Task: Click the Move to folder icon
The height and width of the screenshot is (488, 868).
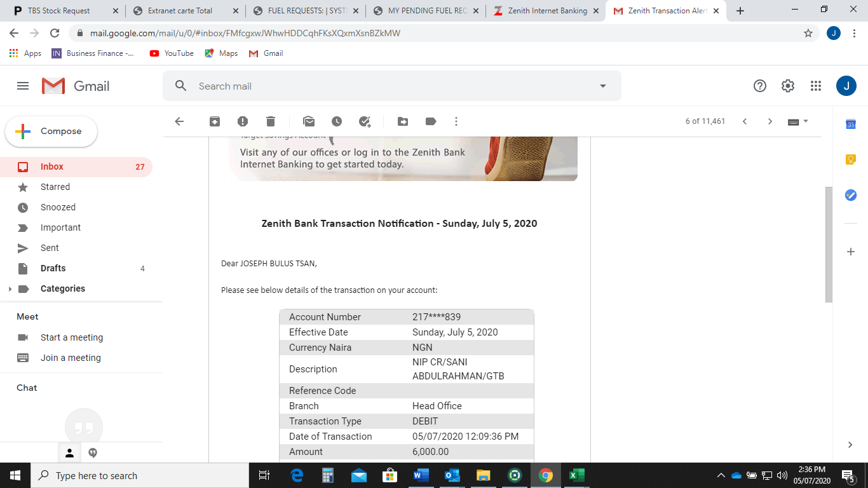Action: 403,121
